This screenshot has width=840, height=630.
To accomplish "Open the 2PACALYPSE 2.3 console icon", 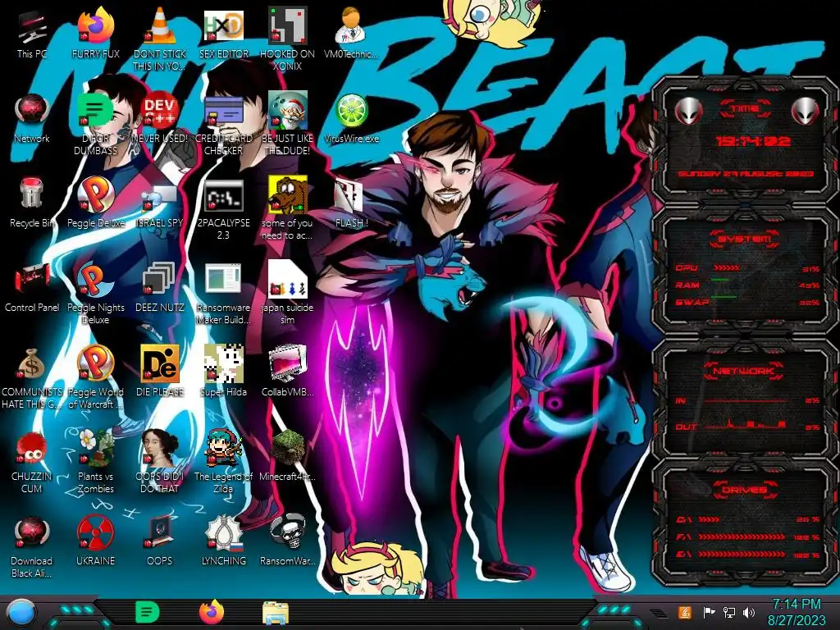I will coord(223,209).
